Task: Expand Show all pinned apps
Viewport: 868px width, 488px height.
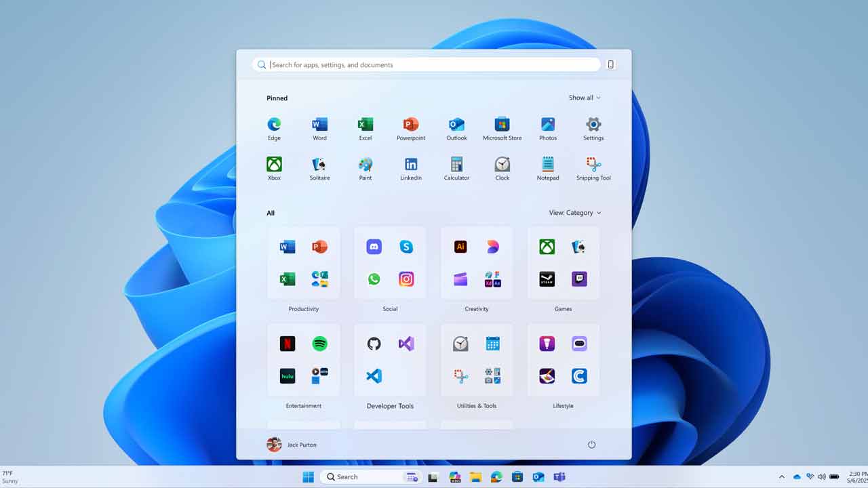Action: point(585,98)
